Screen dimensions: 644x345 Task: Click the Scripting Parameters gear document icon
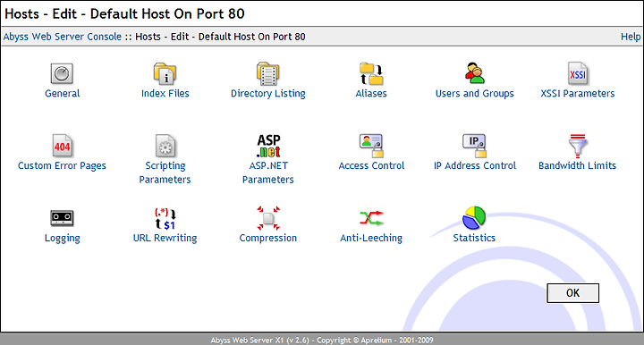(165, 146)
